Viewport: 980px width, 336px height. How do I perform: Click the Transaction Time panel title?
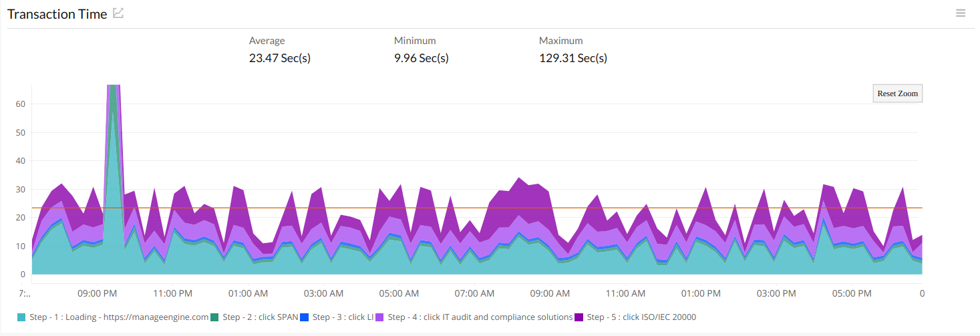coord(57,14)
